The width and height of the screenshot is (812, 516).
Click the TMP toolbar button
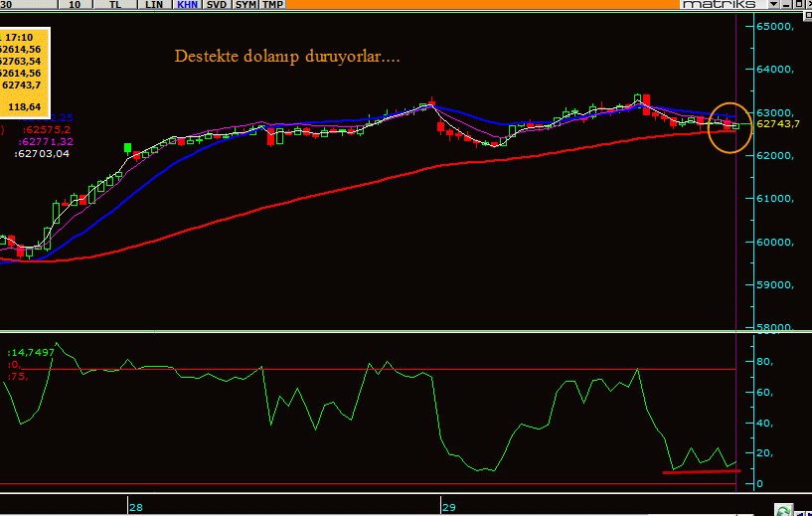272,4
